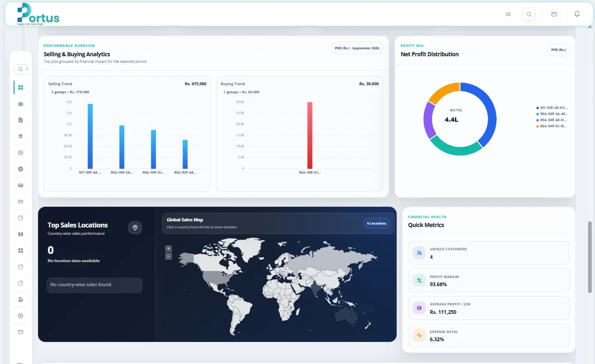Viewport: 595px width, 364px height.
Task: Open the document file icon in sidebar
Action: [21, 120]
